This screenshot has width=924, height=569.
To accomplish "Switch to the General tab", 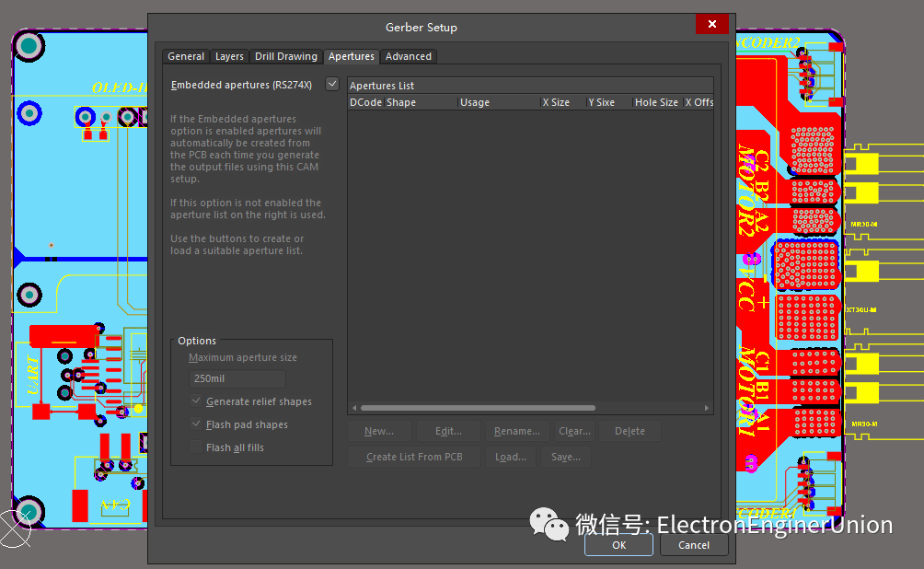I will 186,56.
